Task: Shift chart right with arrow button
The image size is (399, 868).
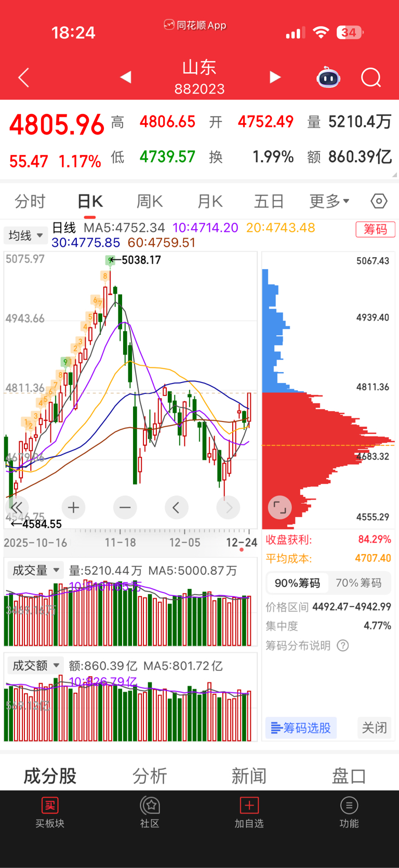Action: click(x=228, y=507)
